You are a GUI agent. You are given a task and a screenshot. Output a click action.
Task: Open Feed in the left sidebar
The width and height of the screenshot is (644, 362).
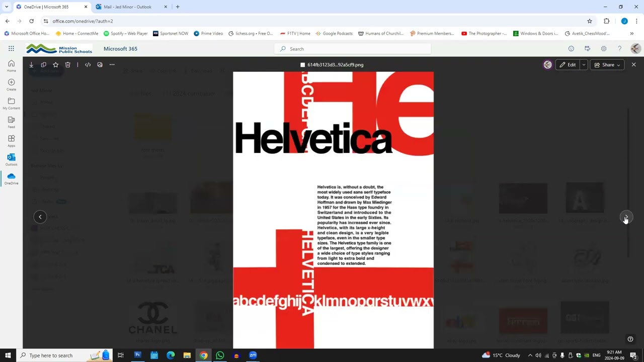pos(11,122)
